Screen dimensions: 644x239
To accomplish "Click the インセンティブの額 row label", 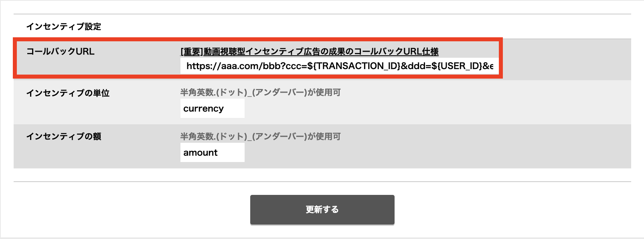I will [x=64, y=136].
